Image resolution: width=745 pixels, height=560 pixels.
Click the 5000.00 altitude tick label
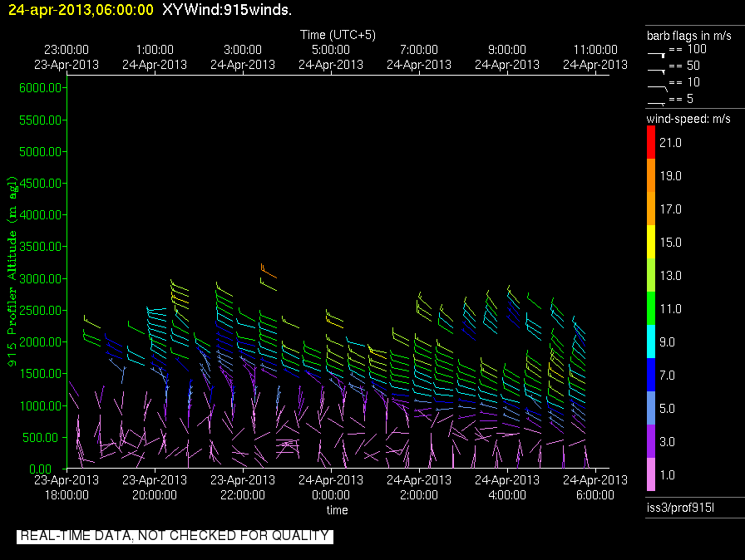pyautogui.click(x=41, y=152)
